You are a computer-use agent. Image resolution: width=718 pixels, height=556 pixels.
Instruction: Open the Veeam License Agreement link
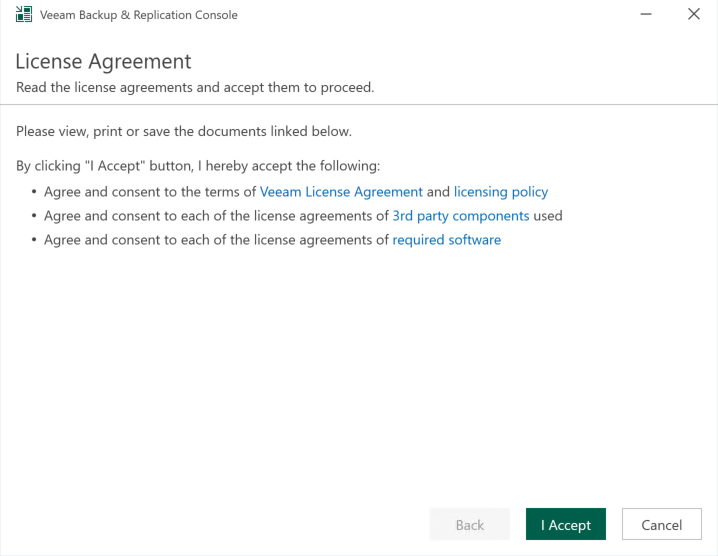click(x=341, y=192)
